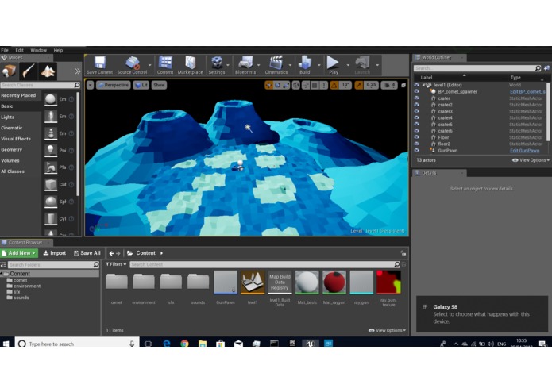The width and height of the screenshot is (552, 392).
Task: Open the Blueprints toolbar icon
Action: click(245, 65)
